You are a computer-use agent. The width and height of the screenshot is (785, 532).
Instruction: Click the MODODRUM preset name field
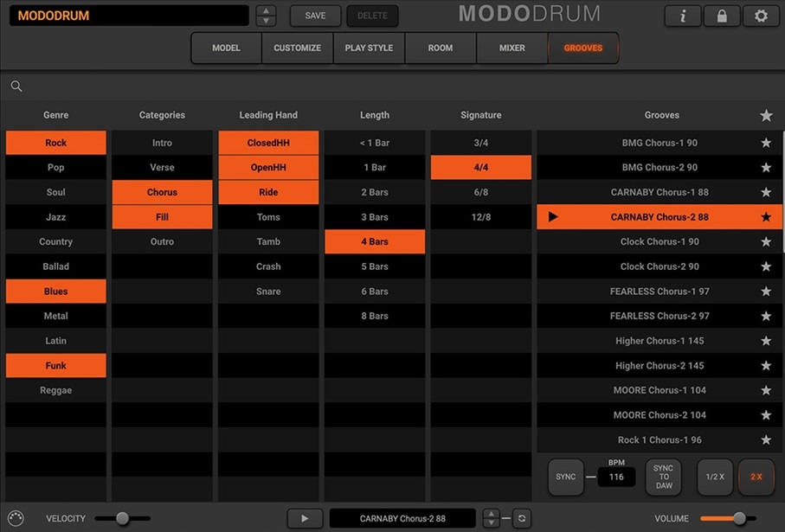click(x=129, y=16)
